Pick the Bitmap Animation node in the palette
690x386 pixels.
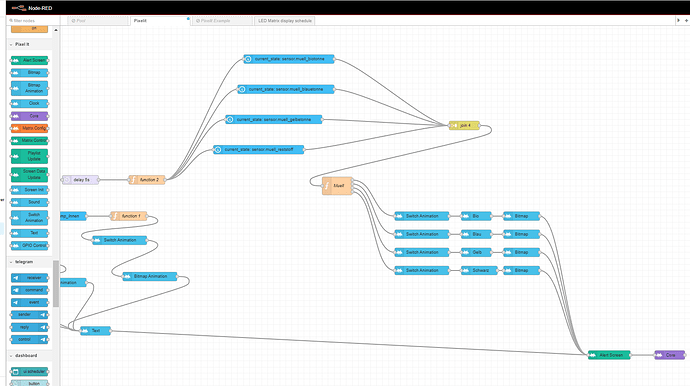[29, 88]
